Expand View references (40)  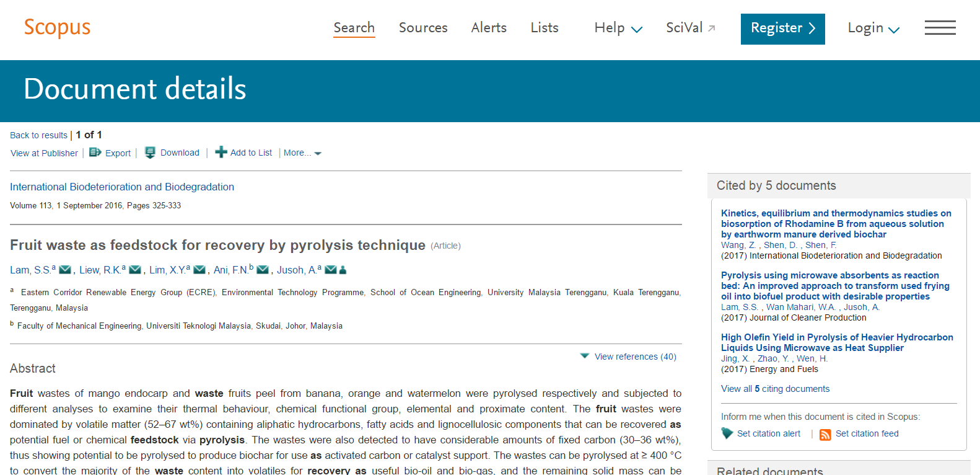pos(629,357)
